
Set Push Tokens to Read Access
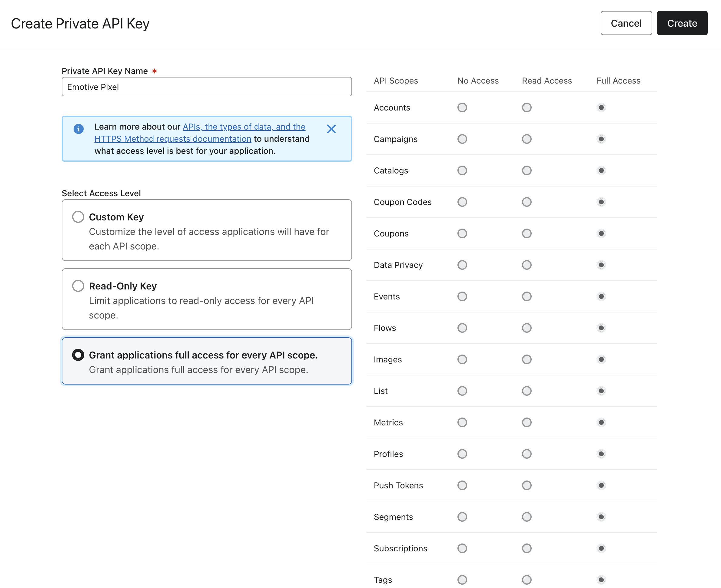[x=527, y=485]
